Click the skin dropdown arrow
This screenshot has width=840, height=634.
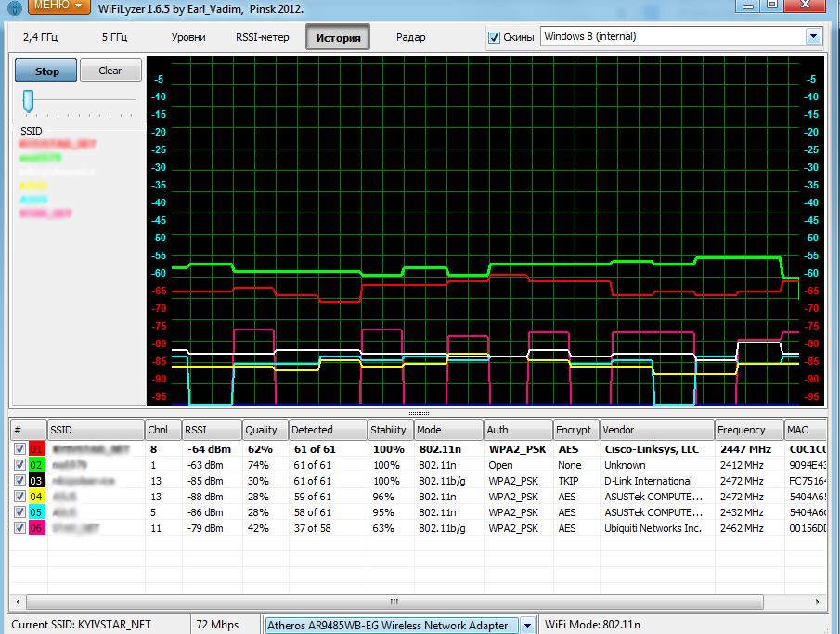pyautogui.click(x=814, y=36)
